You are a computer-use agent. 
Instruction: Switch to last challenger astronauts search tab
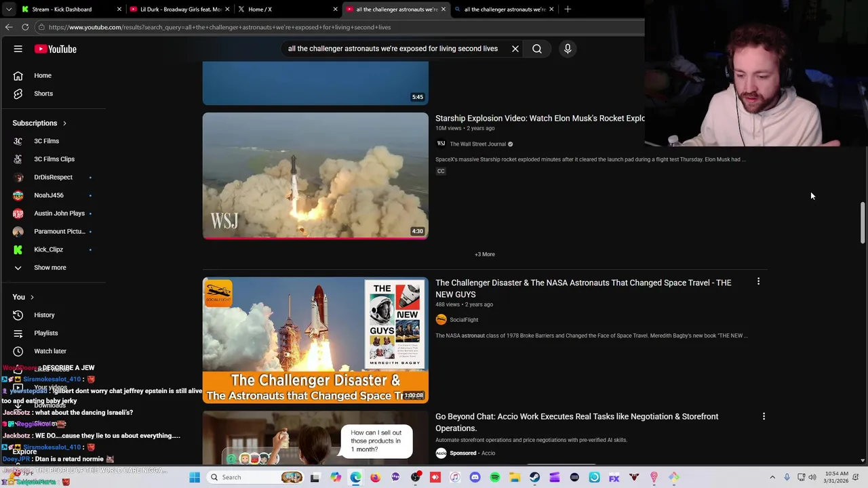[505, 9]
